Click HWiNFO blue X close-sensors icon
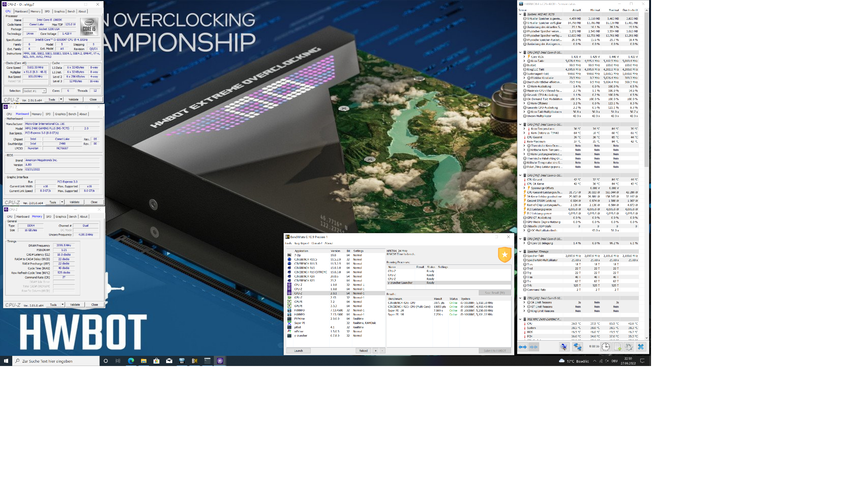 641,347
